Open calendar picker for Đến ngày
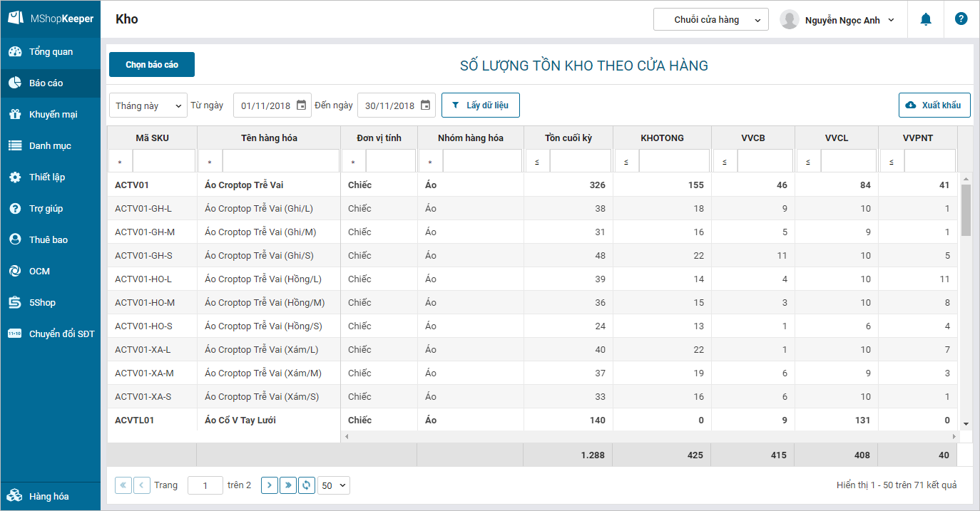980x511 pixels. [x=425, y=105]
